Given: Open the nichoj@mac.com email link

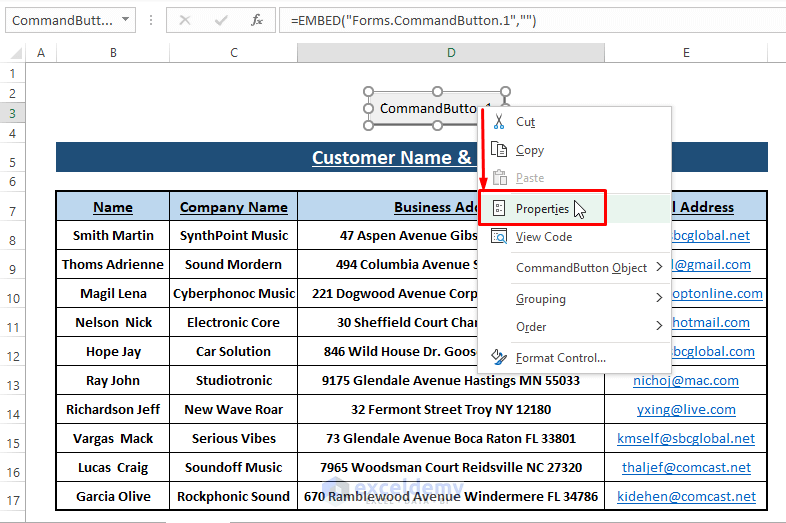Looking at the screenshot, I should [685, 380].
